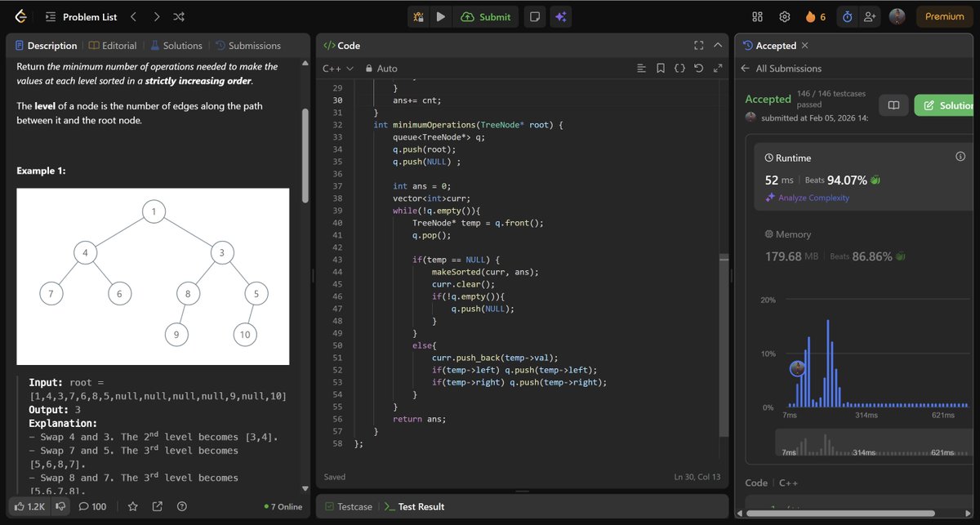The height and width of the screenshot is (525, 980).
Task: Enter fullscreen for the Code panel
Action: [698, 46]
